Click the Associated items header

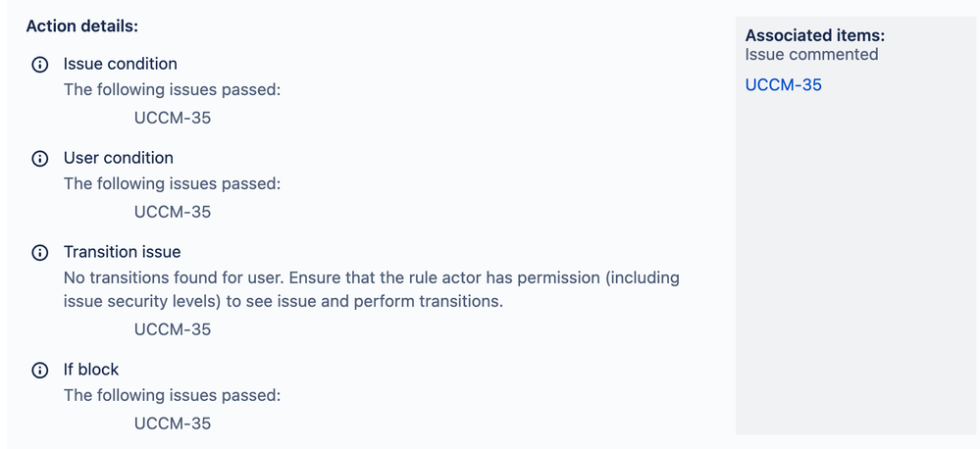(814, 35)
